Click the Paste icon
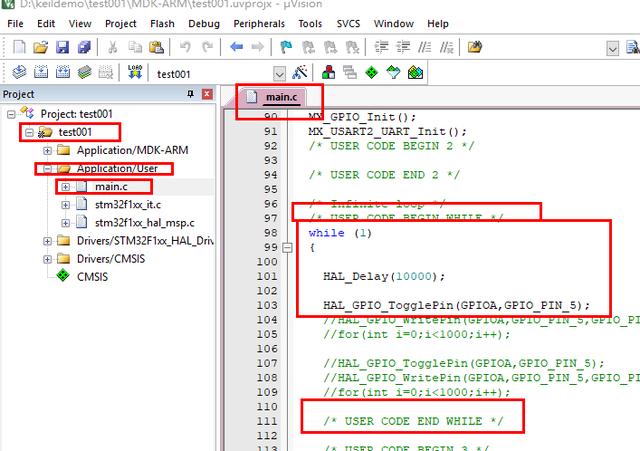The height and width of the screenshot is (451, 640). click(156, 47)
